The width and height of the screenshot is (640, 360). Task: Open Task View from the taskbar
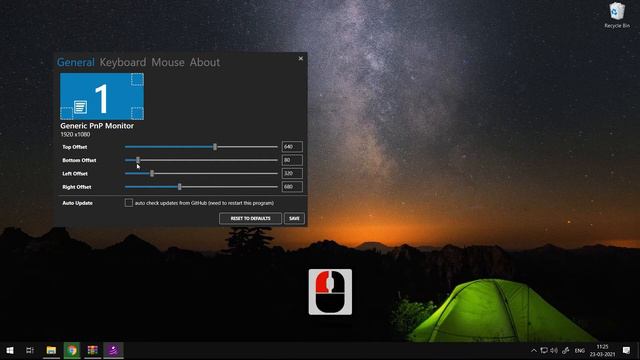click(x=30, y=350)
